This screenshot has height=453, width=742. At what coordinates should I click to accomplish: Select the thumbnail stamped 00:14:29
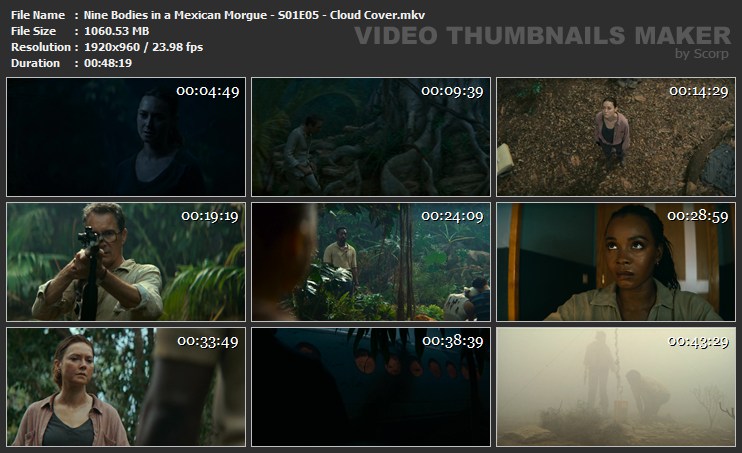click(616, 137)
